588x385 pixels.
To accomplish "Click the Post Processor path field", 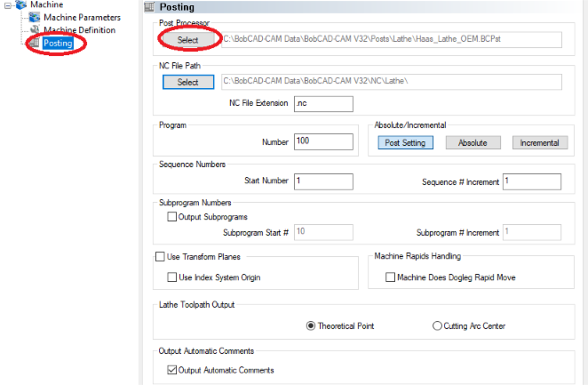I will point(392,39).
